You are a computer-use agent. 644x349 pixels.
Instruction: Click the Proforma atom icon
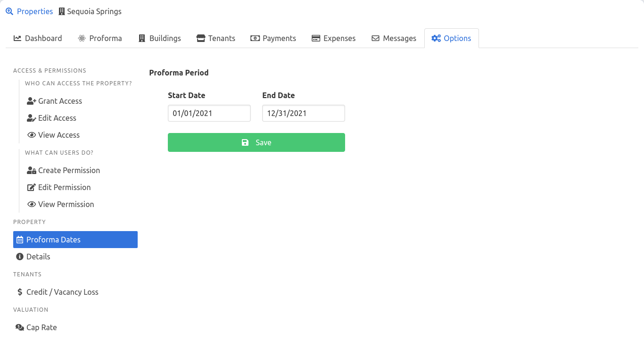(82, 38)
